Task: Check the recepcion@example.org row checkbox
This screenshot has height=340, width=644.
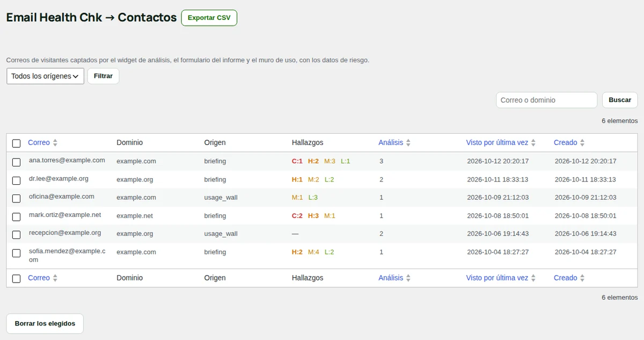Action: (x=17, y=235)
